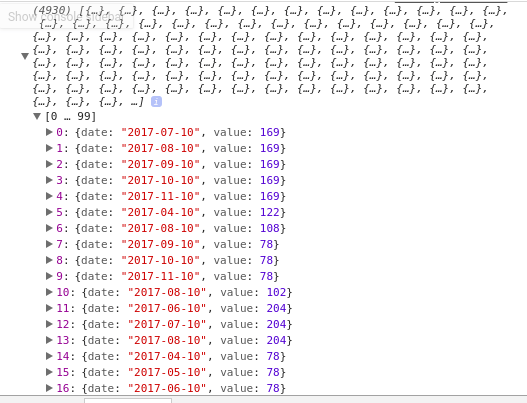The height and width of the screenshot is (403, 527).
Task: Click the "2017-09-10" date in entry 7
Action: (x=160, y=244)
